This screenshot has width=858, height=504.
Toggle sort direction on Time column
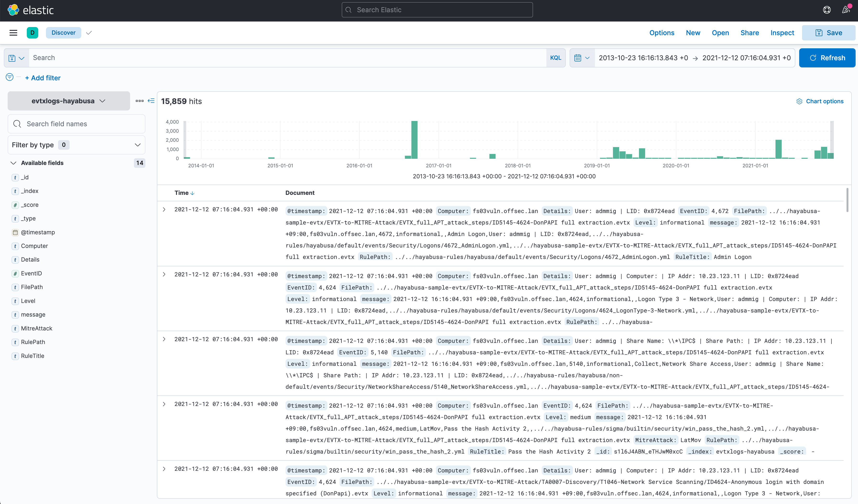pos(192,193)
